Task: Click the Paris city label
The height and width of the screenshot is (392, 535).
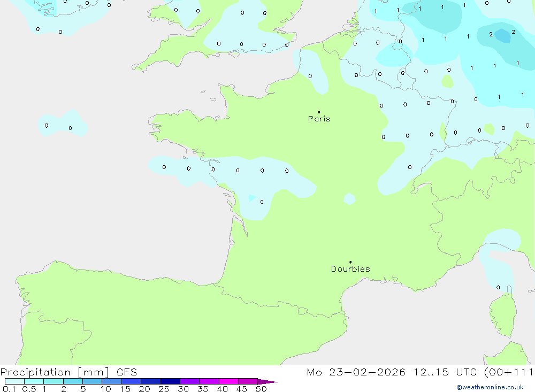Action: click(x=319, y=119)
